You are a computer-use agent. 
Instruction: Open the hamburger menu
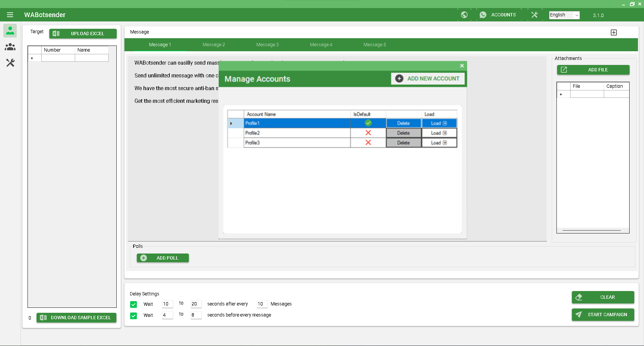pos(10,15)
